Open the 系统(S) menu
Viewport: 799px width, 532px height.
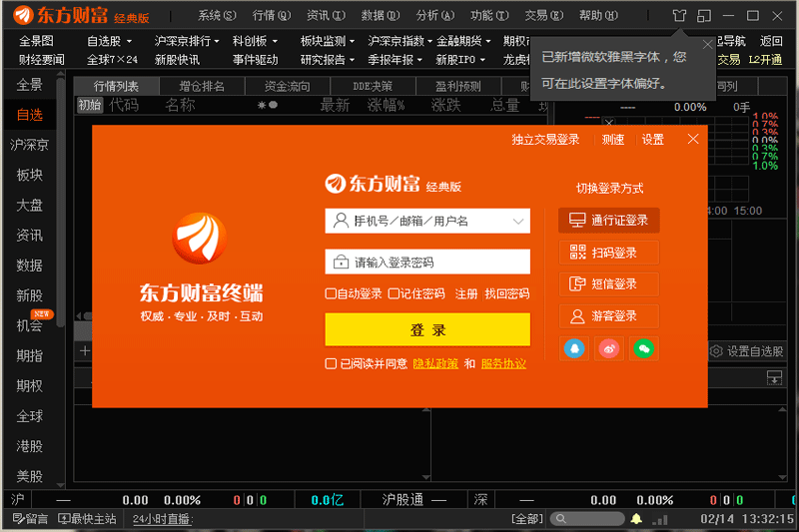click(217, 15)
